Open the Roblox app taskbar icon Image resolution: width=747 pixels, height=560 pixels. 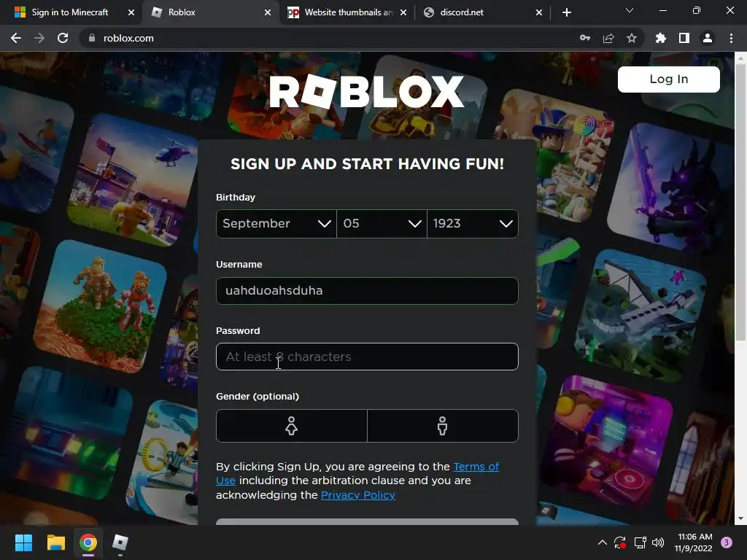tap(120, 542)
